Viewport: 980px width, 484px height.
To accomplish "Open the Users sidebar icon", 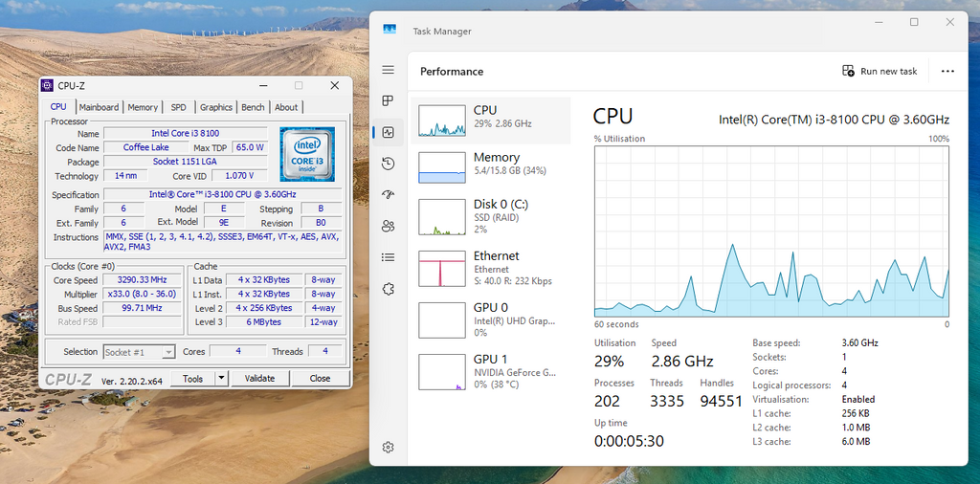I will pos(389,226).
